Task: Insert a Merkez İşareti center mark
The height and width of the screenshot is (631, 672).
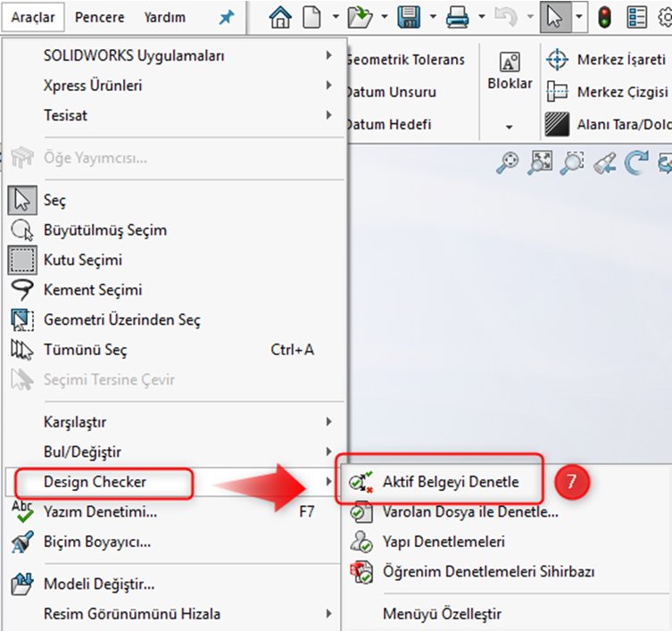Action: click(x=606, y=59)
